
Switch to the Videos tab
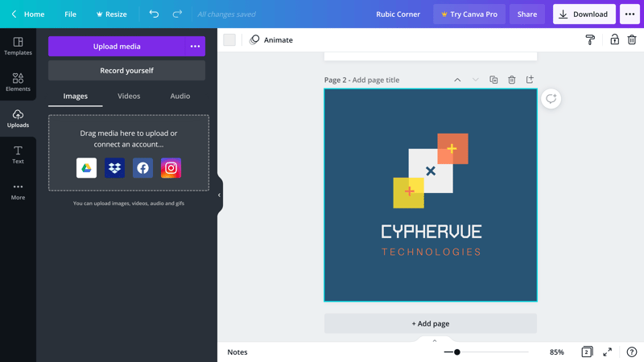129,96
